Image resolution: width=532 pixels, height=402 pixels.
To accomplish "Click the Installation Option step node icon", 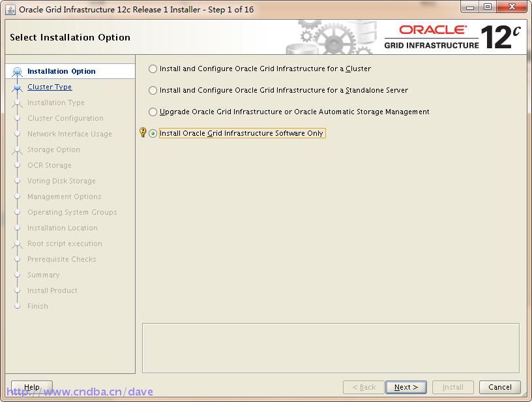I will pyautogui.click(x=18, y=72).
